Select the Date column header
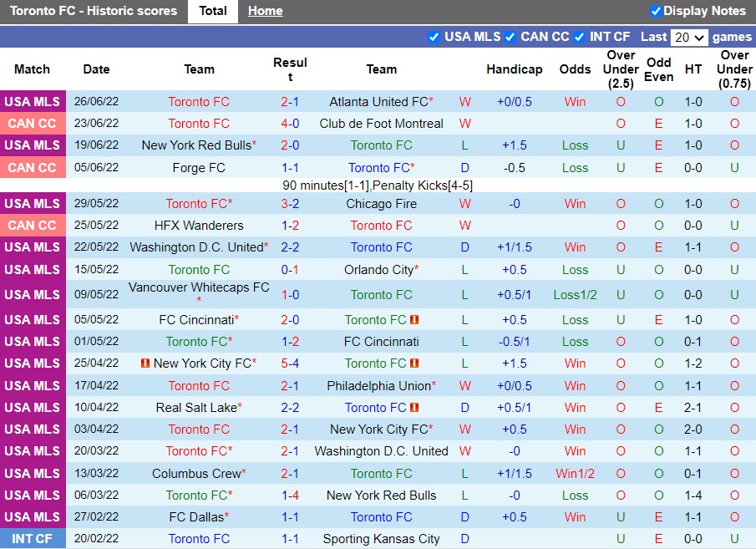The image size is (756, 549). (x=96, y=69)
